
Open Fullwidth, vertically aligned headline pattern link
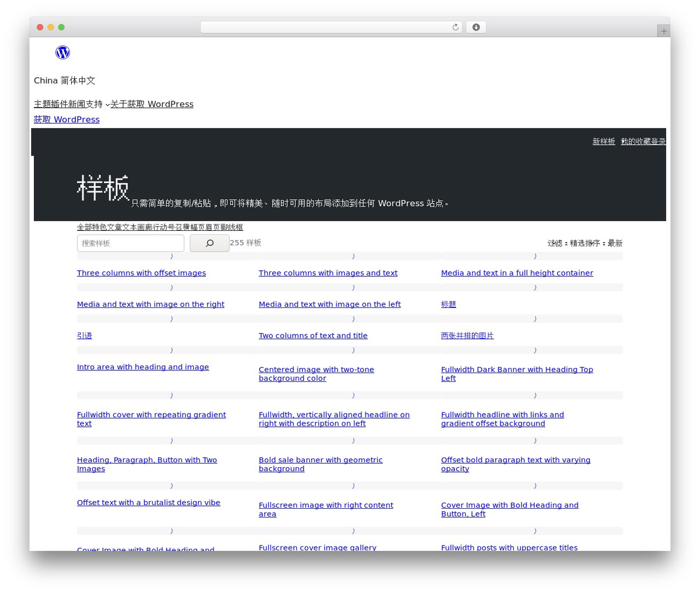click(334, 419)
